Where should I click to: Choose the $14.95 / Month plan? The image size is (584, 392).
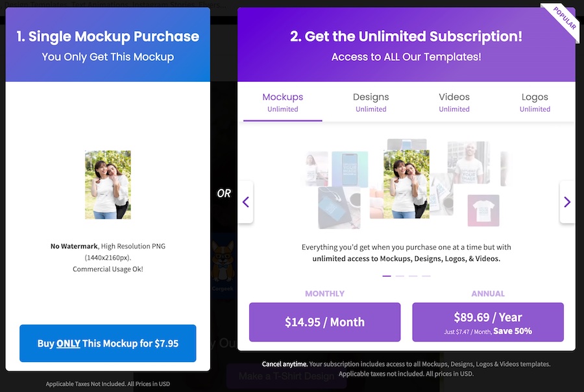tap(325, 322)
